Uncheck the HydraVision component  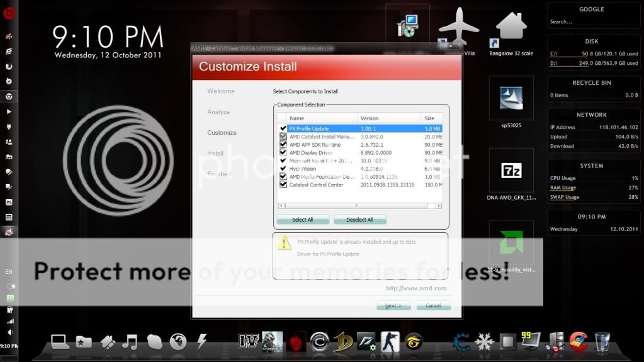[283, 169]
